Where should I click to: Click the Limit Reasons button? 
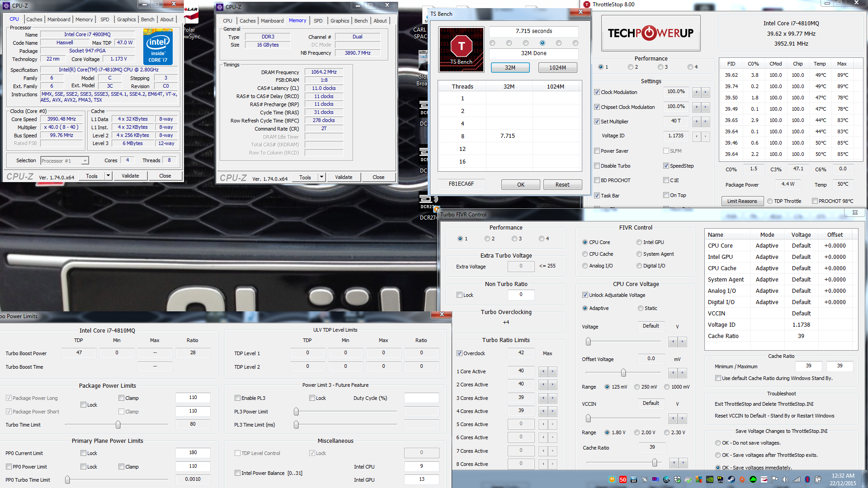pyautogui.click(x=741, y=201)
